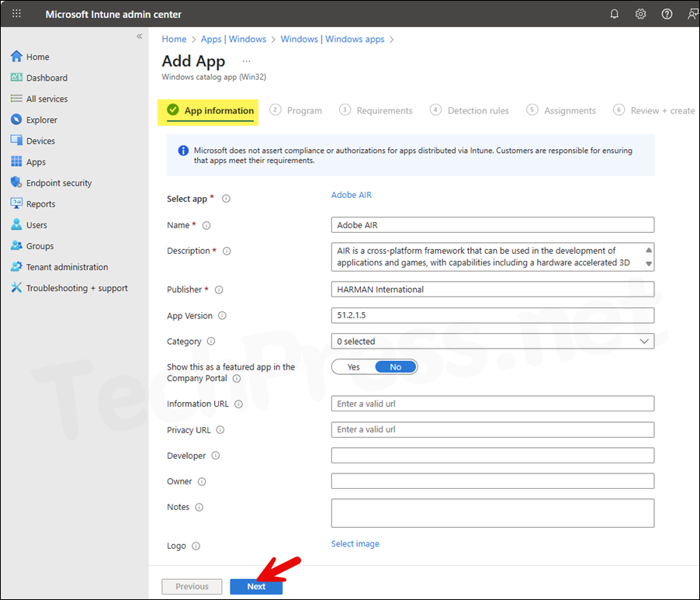Click the Next button
Screen dimensions: 700x600
pyautogui.click(x=256, y=587)
